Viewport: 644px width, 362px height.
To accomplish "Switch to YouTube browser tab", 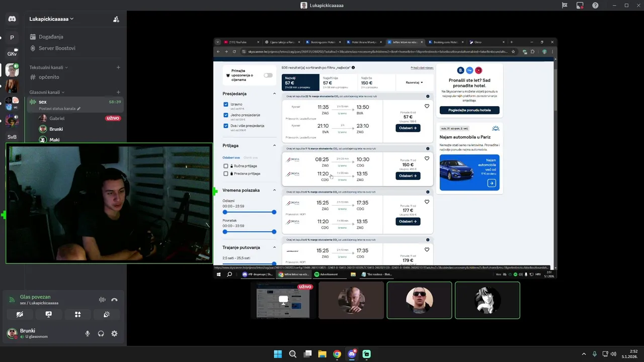I will (242, 42).
